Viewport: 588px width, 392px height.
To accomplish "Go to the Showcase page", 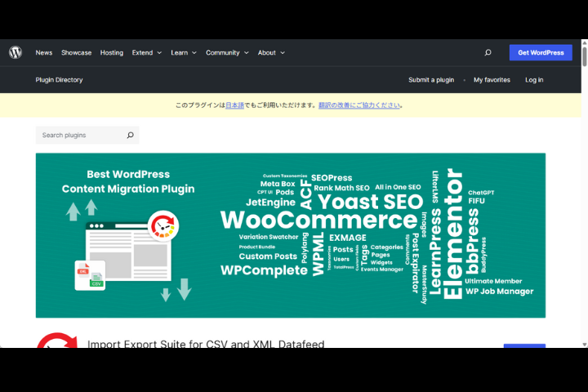I will (77, 52).
